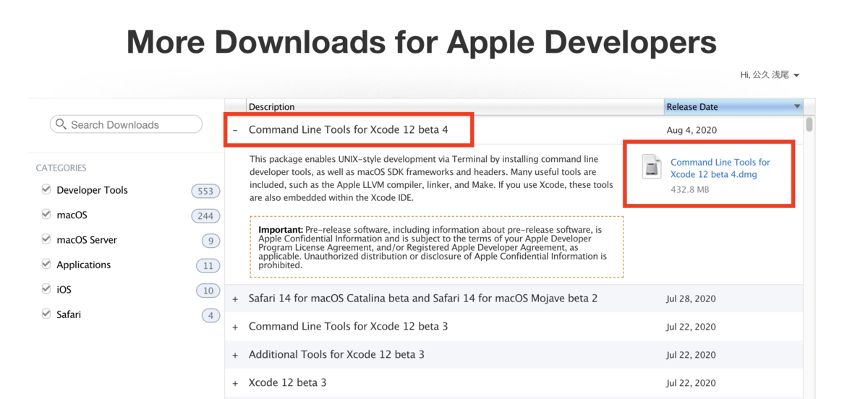Click the 432.8 MB file size text
Viewport: 868px width, 399px height.
(689, 189)
